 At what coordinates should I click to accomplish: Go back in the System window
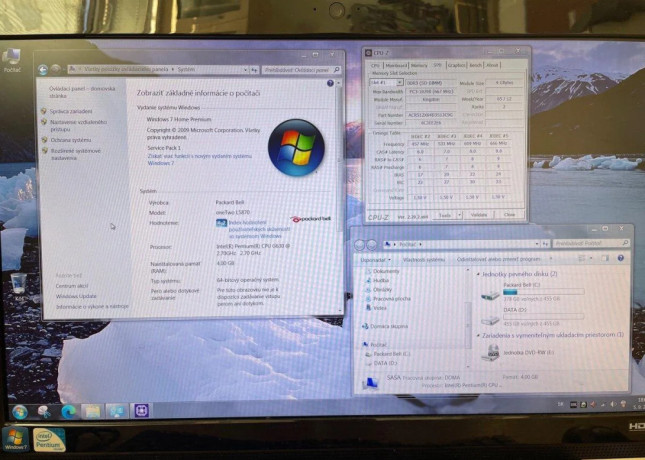pyautogui.click(x=43, y=70)
